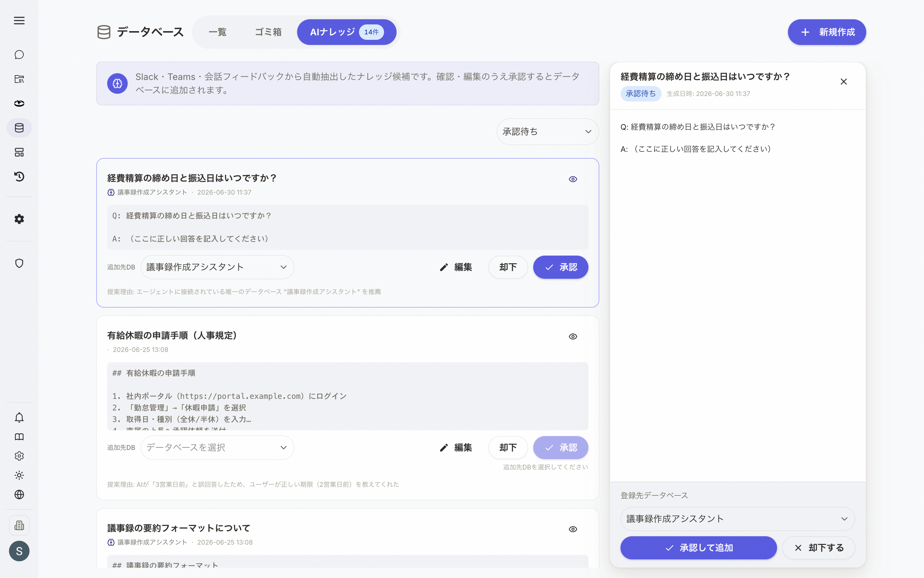Click the card title 経費精算の締め日と振込日はいつですか？
This screenshot has width=924, height=578.
click(x=192, y=178)
